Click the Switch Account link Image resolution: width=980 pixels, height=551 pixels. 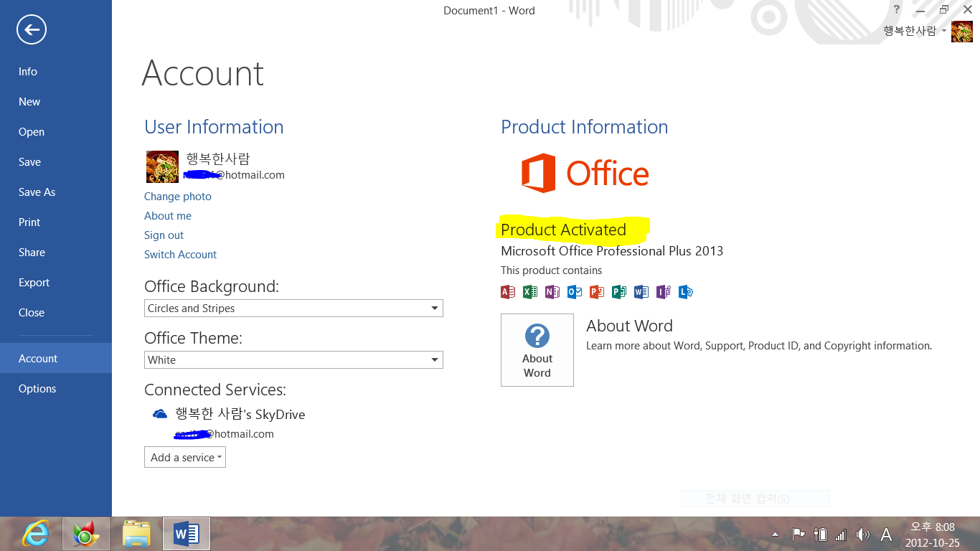pos(180,255)
